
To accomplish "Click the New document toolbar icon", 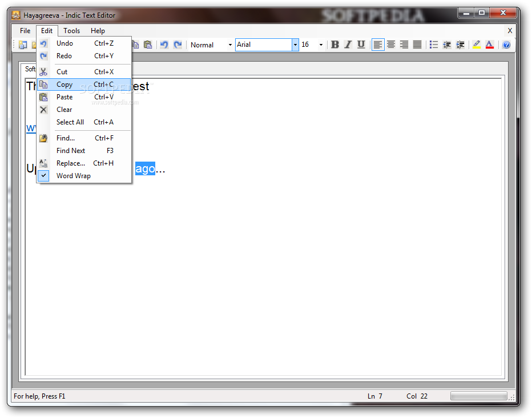I will tap(23, 45).
